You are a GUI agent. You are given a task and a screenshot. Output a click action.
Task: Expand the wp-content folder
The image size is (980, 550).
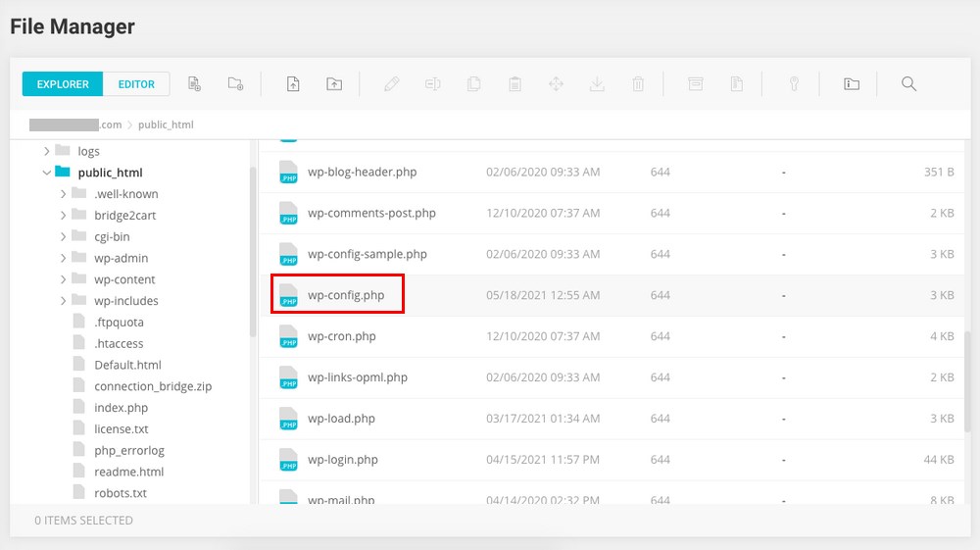coord(63,279)
